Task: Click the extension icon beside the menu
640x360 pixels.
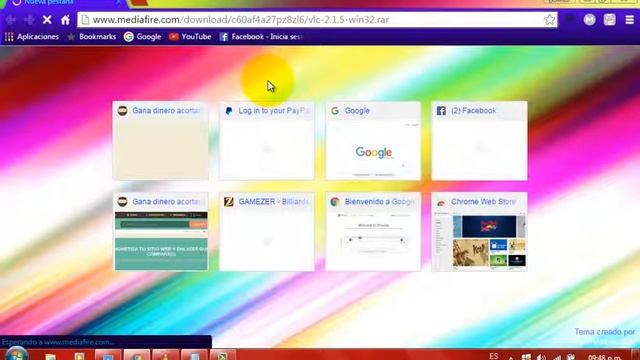Action: 609,20
